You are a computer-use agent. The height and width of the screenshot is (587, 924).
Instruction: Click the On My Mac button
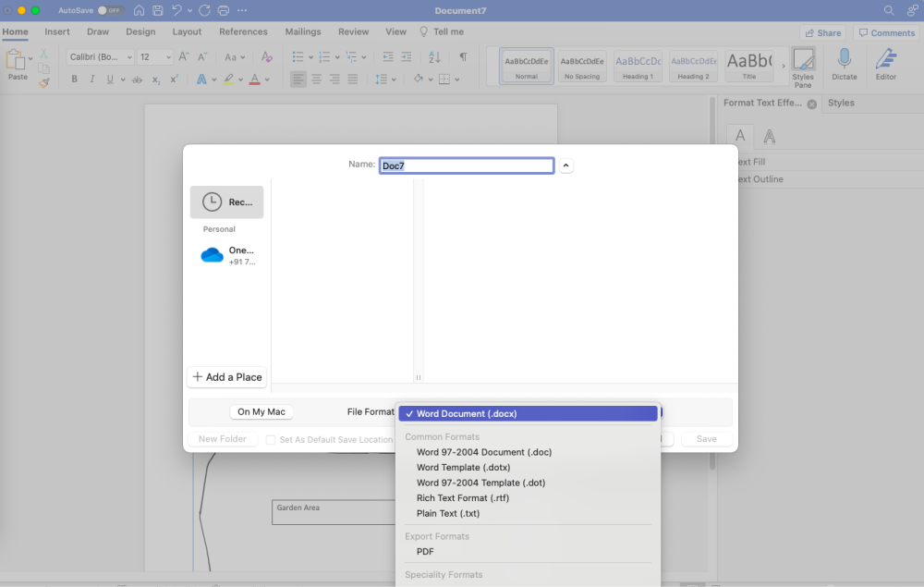(x=261, y=411)
